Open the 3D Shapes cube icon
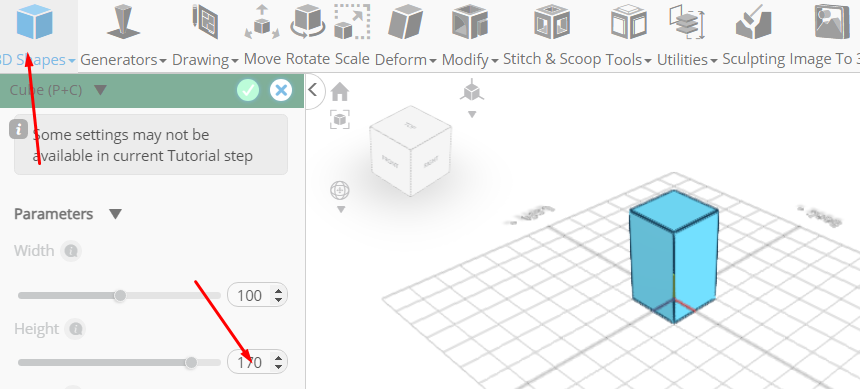 click(x=35, y=22)
